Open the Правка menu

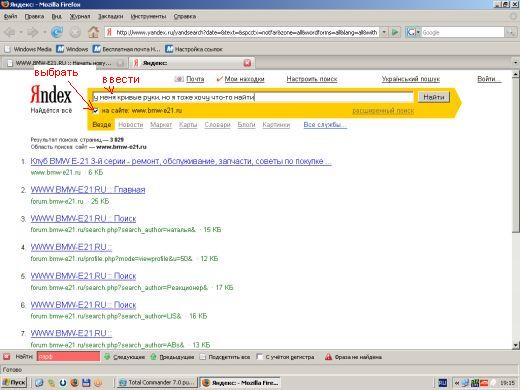click(x=34, y=16)
